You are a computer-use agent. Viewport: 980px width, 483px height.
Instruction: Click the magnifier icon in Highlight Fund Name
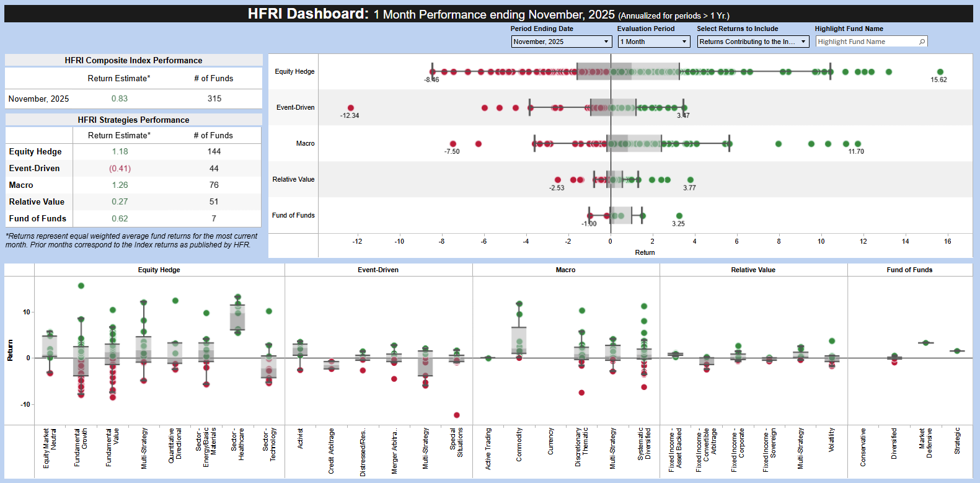(x=922, y=42)
